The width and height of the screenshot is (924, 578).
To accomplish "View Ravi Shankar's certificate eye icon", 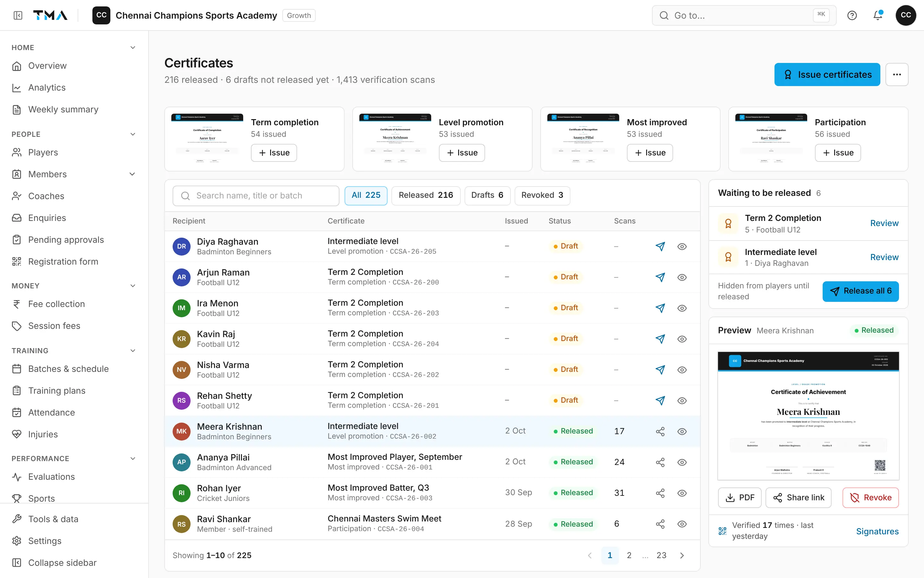I will point(682,524).
